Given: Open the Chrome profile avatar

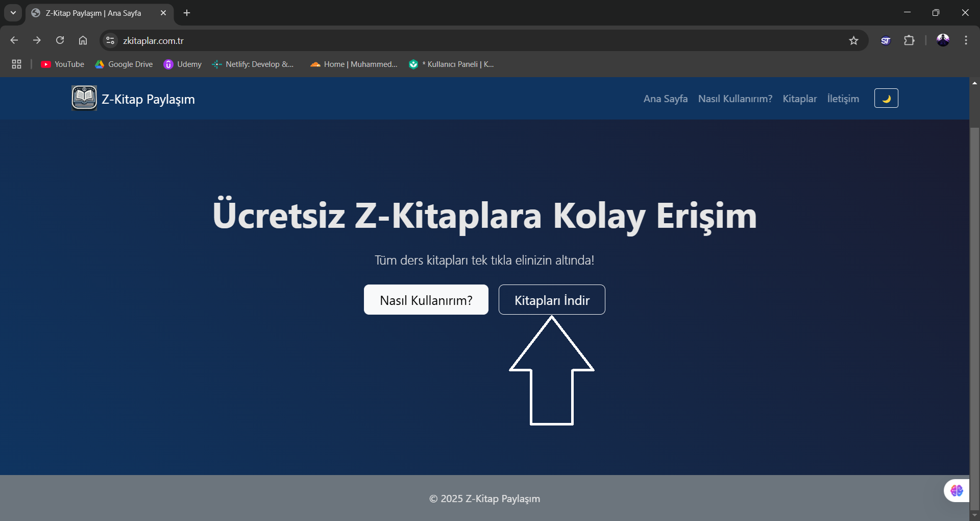Looking at the screenshot, I should pos(943,40).
